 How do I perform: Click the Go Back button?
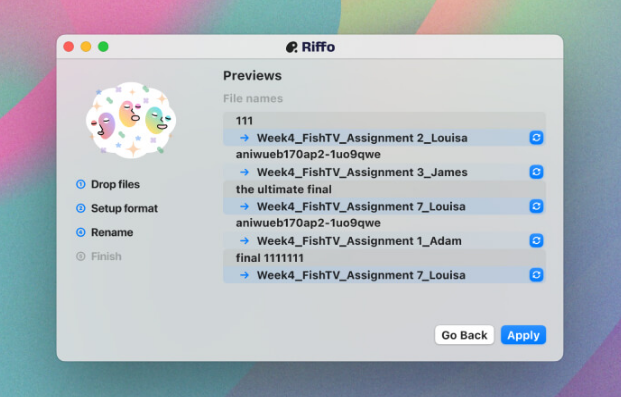tap(464, 335)
